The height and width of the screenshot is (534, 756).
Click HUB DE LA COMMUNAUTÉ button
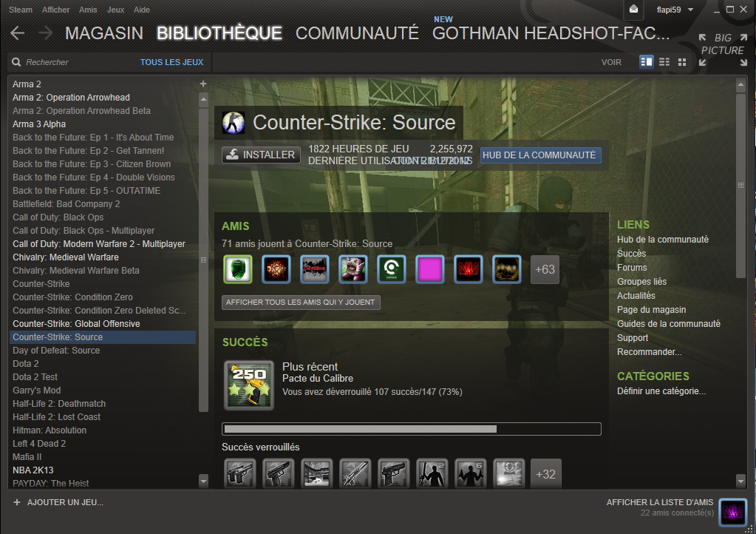539,155
